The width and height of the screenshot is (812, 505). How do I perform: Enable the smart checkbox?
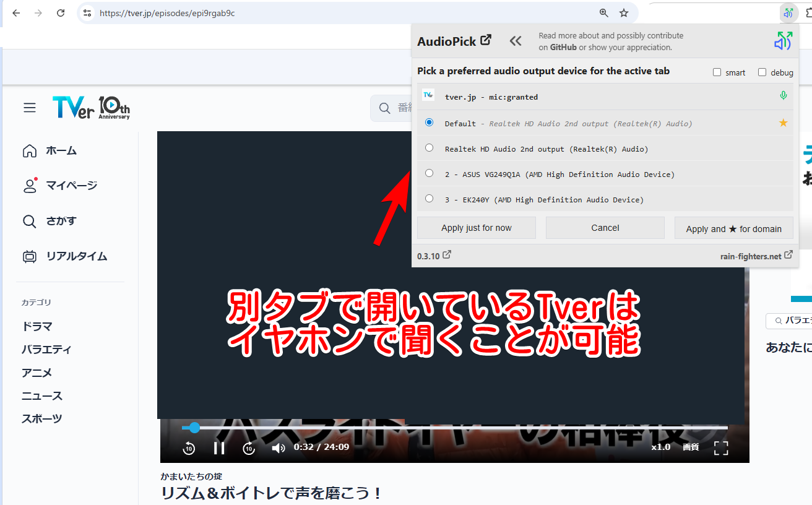click(716, 72)
